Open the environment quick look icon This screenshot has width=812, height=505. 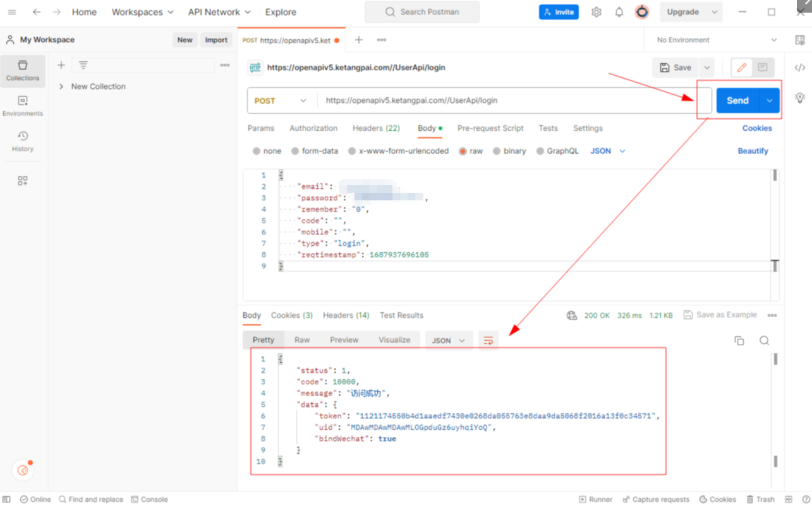point(800,40)
